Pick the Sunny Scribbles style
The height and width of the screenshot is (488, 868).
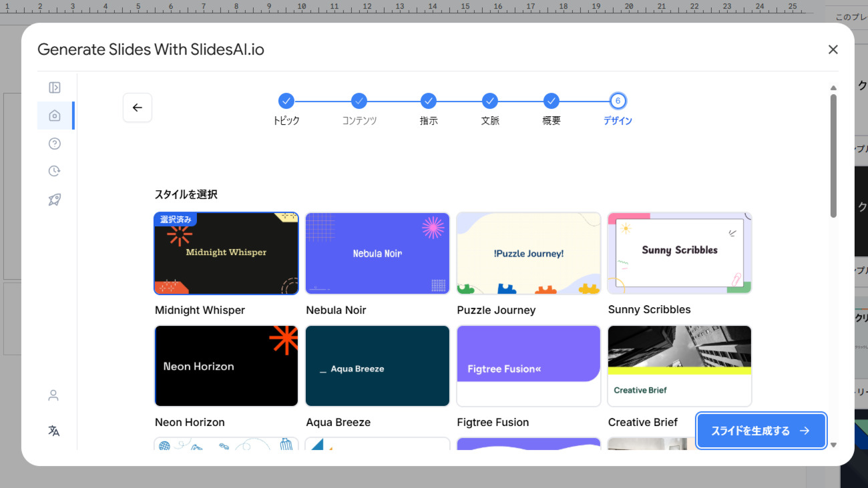point(679,253)
